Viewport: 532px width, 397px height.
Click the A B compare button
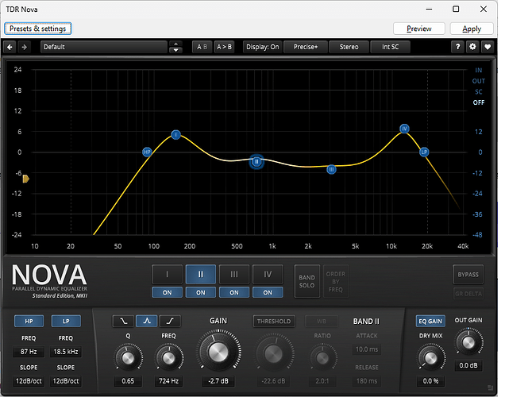pyautogui.click(x=202, y=47)
